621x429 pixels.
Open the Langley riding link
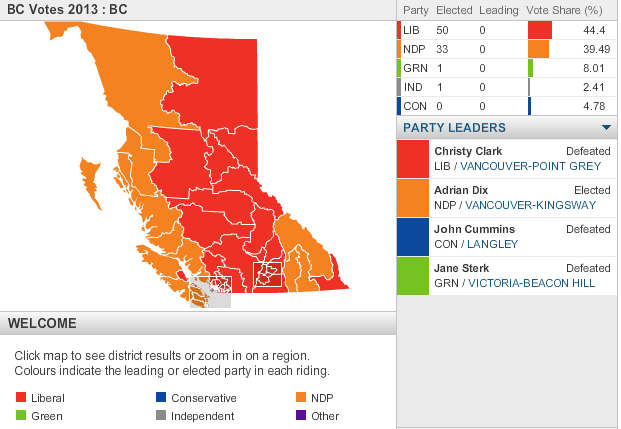pos(485,244)
